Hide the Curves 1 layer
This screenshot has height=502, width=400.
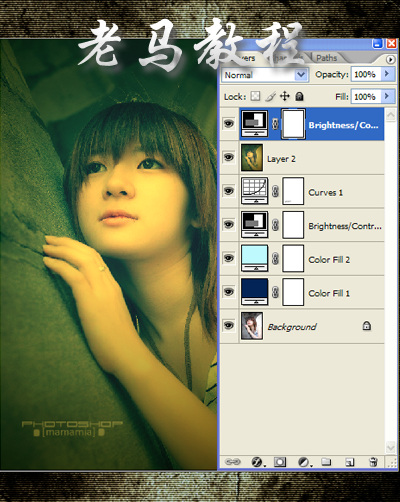pyautogui.click(x=229, y=191)
